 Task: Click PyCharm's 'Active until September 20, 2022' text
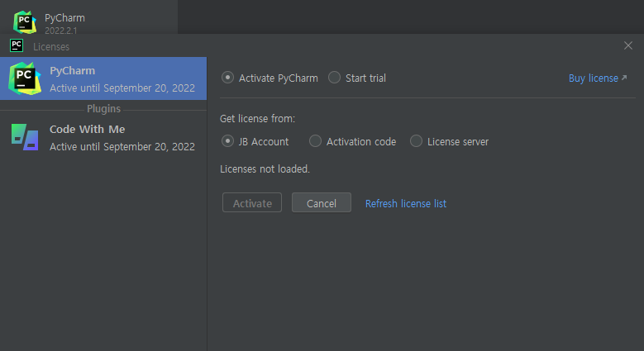tap(122, 88)
